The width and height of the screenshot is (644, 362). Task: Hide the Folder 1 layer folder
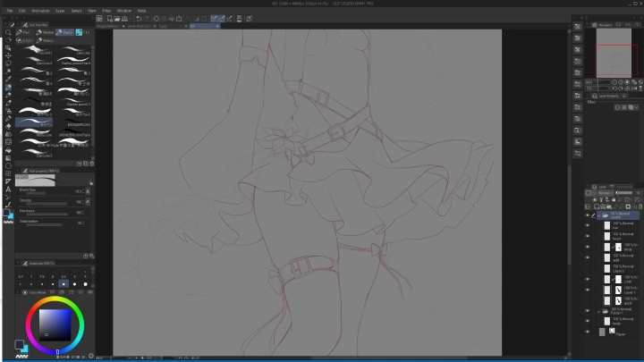pyautogui.click(x=587, y=311)
